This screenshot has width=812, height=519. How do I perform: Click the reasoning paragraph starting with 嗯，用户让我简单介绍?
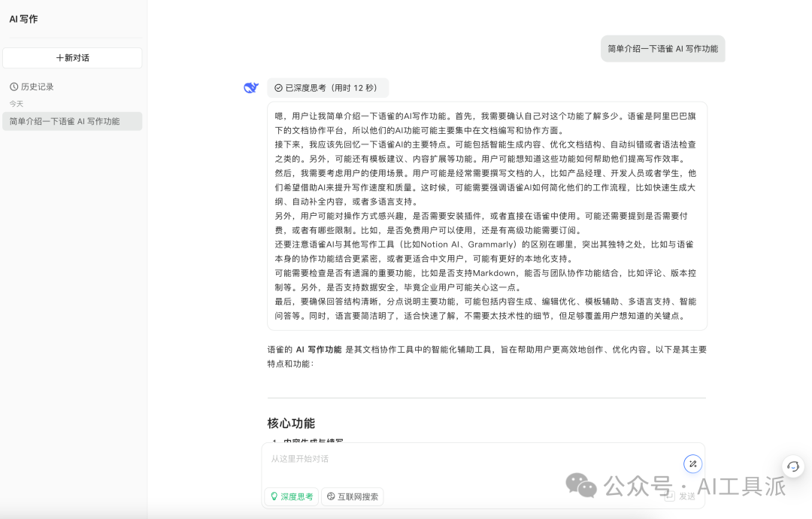click(x=486, y=123)
